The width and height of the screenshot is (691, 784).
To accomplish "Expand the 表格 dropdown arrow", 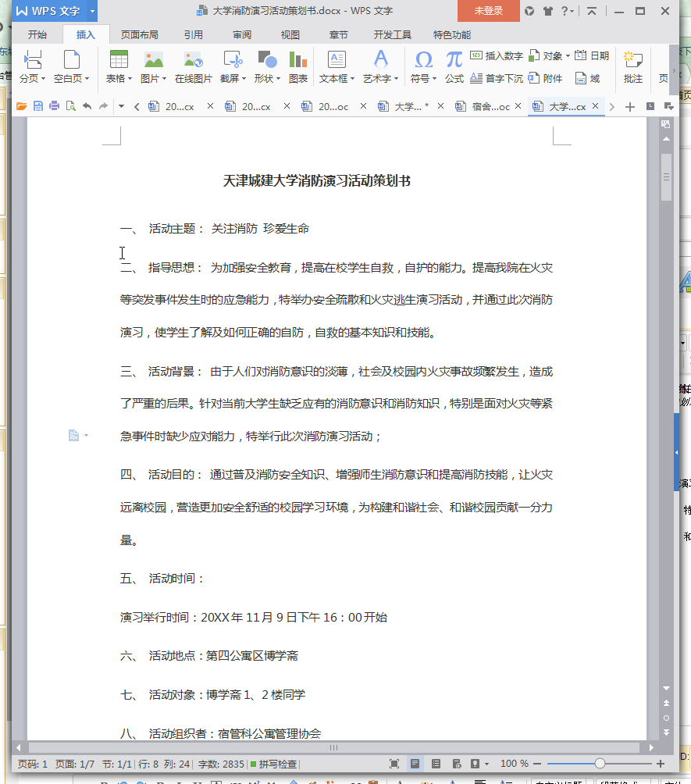I will click(130, 79).
